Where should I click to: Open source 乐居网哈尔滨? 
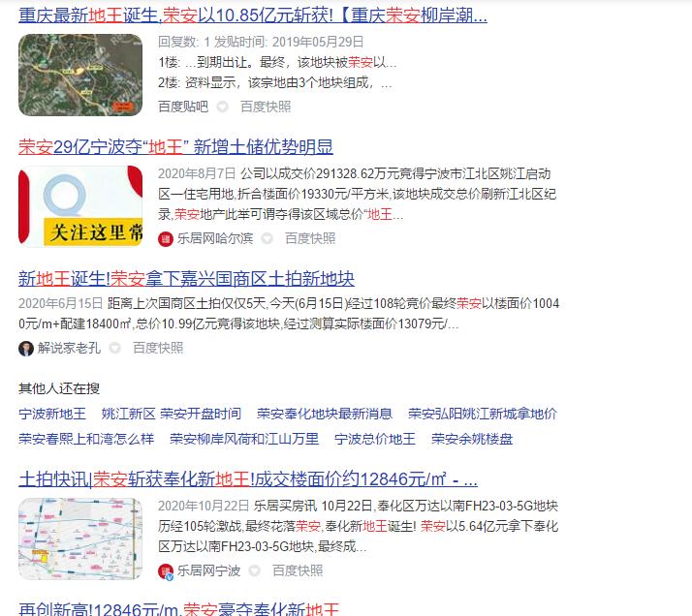(x=215, y=238)
